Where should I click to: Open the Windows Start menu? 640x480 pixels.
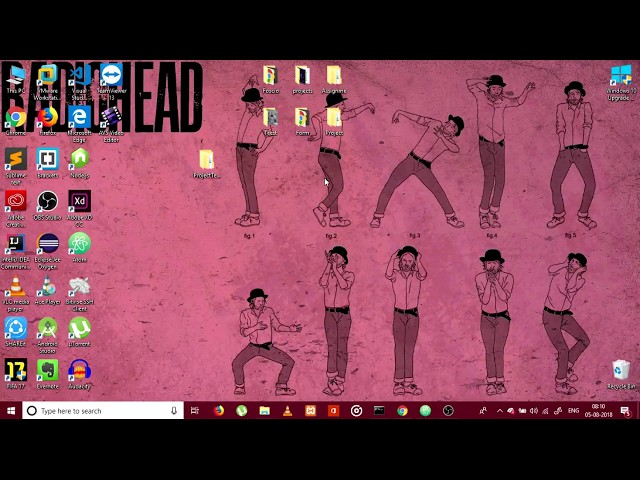[x=11, y=411]
